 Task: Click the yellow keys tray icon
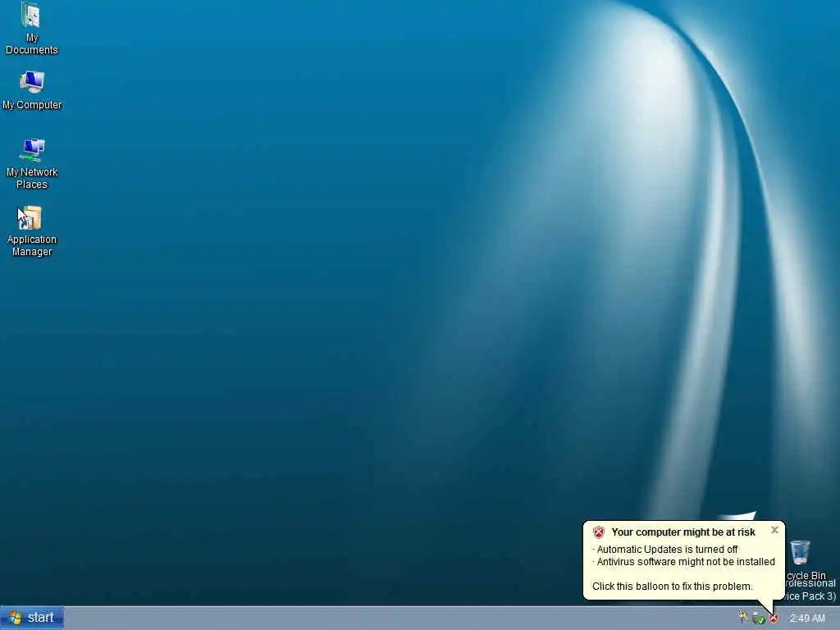click(743, 618)
